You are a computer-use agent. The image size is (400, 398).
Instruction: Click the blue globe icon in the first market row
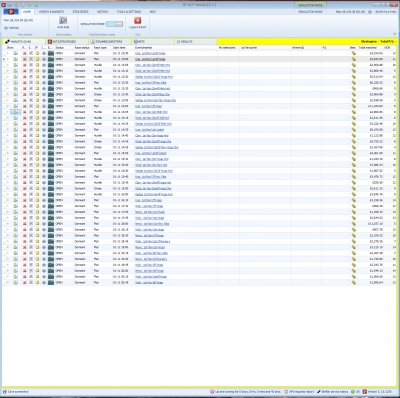click(44, 53)
